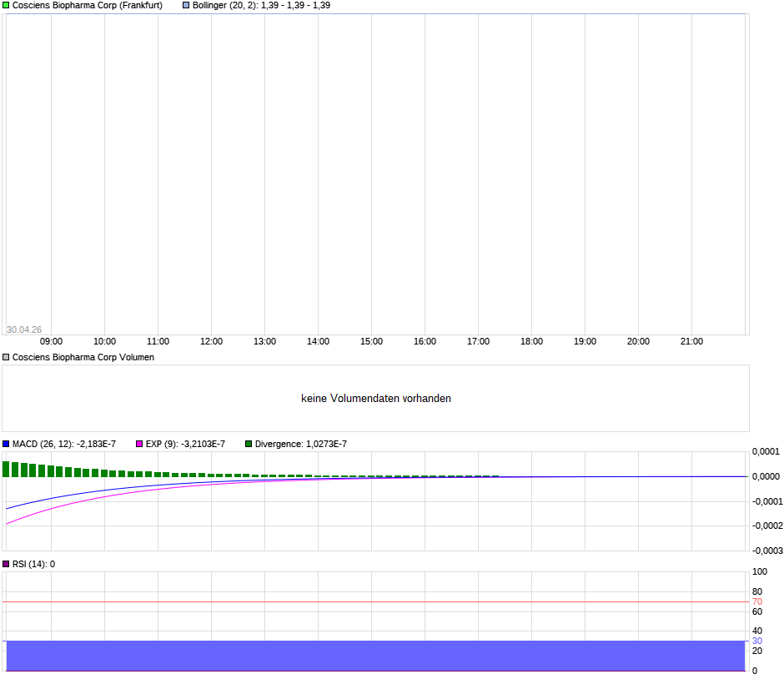Click the red RSI 70 threshold label
Screen dimensions: 784x679
pyautogui.click(x=757, y=602)
